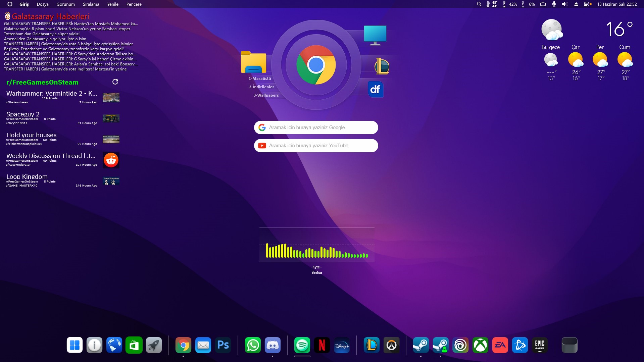Viewport: 644px width, 362px height.
Task: Open the Dosya menu
Action: 43,4
